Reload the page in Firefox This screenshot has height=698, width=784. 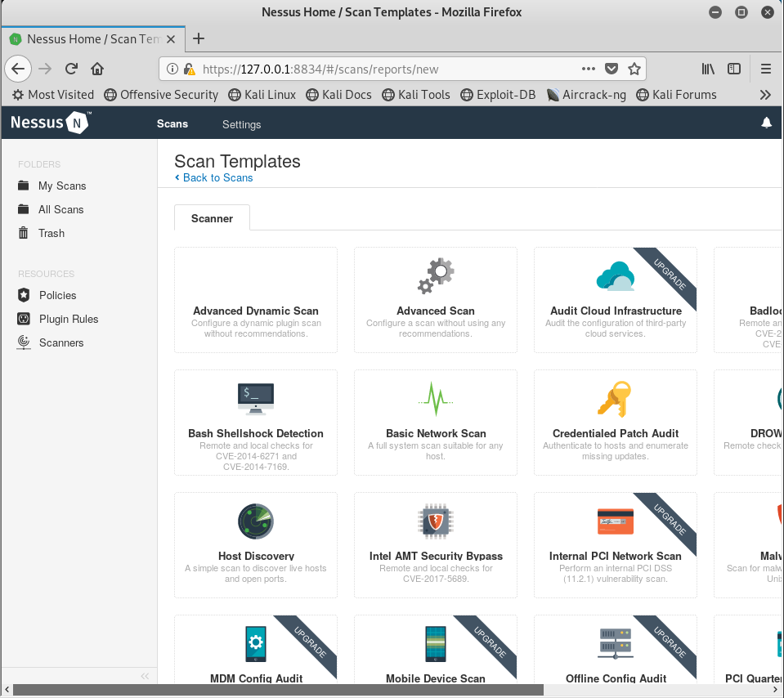click(x=71, y=69)
